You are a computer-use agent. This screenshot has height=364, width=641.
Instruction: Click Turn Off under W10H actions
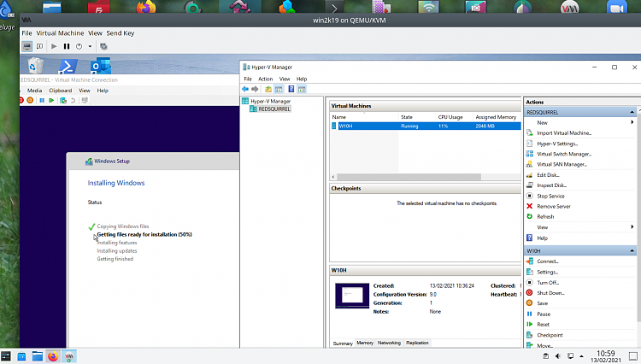[548, 283]
